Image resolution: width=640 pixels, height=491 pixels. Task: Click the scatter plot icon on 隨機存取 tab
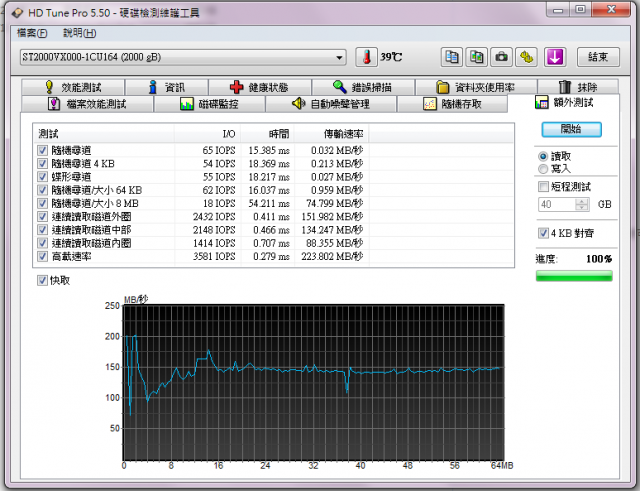pyautogui.click(x=429, y=104)
